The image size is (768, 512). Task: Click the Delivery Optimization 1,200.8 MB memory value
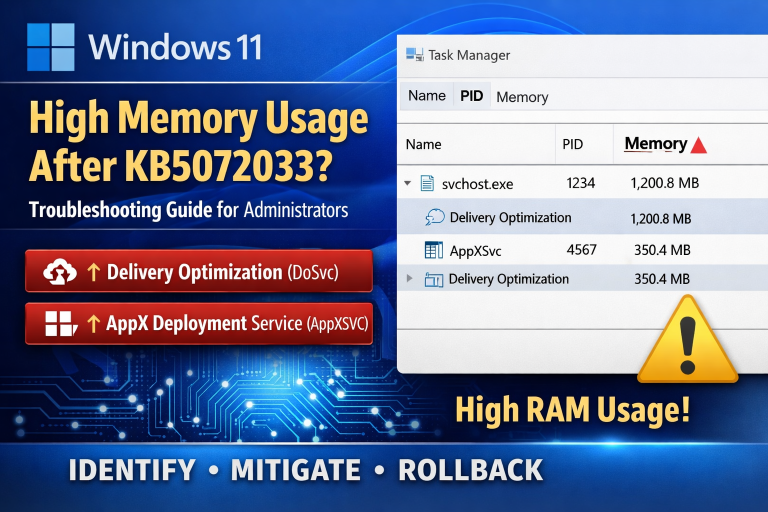(x=661, y=219)
